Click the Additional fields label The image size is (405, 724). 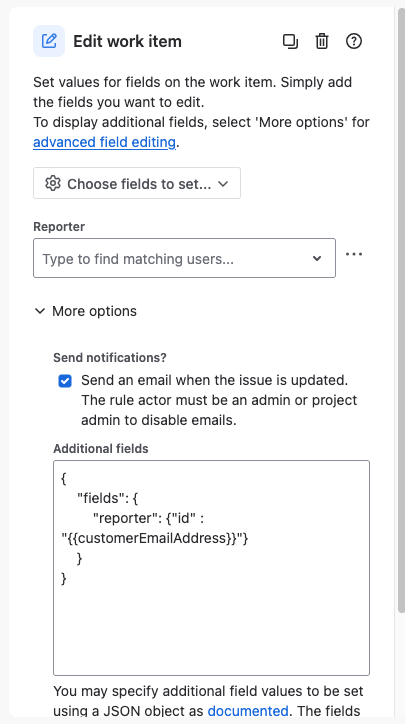pos(101,449)
